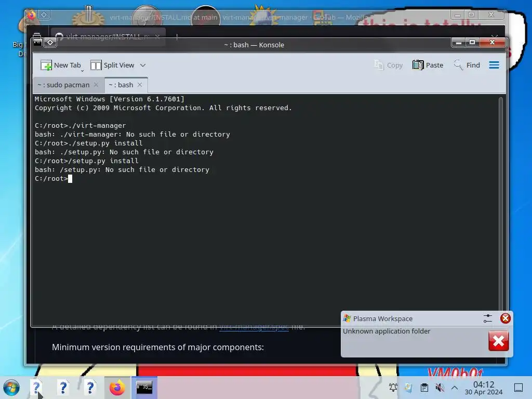Dismiss the Plasma Workspace notification

pyautogui.click(x=505, y=318)
